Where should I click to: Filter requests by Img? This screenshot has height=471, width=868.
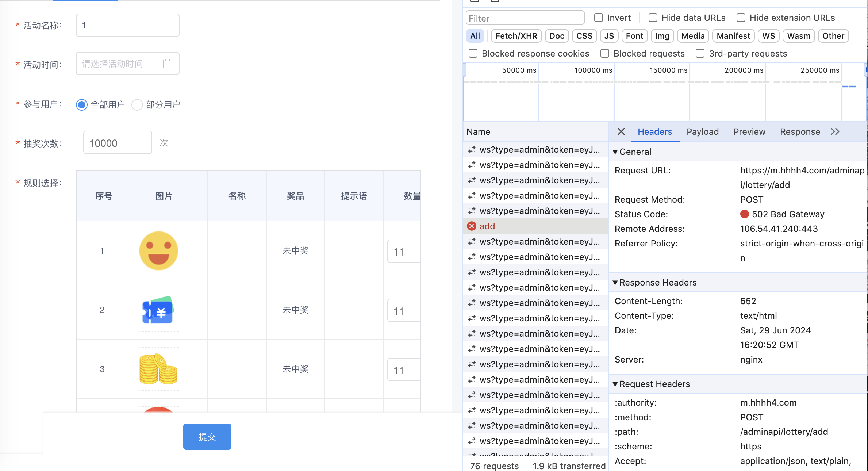662,36
